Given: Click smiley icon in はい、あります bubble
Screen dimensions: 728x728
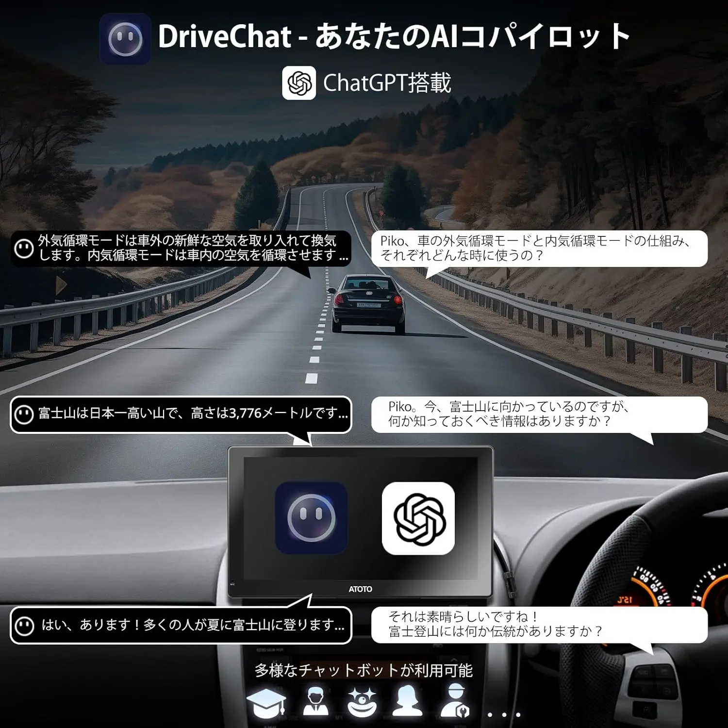Looking at the screenshot, I should [24, 626].
